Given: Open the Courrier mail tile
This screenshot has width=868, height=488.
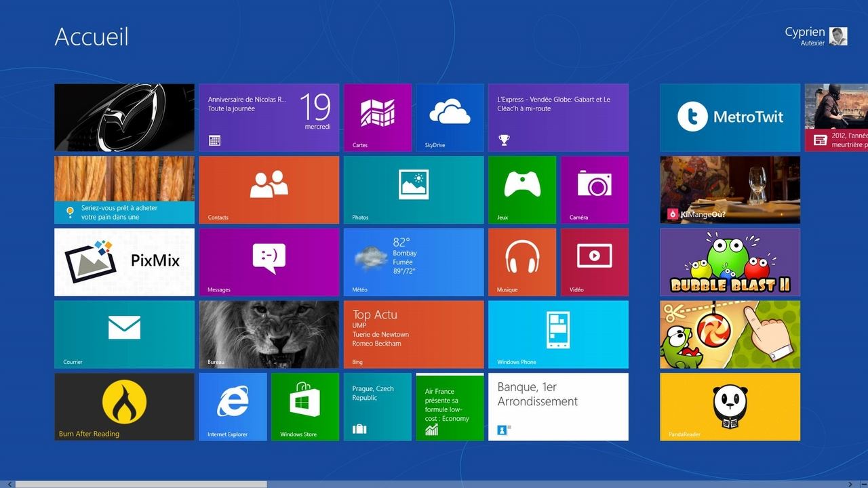Looking at the screenshot, I should (x=124, y=334).
